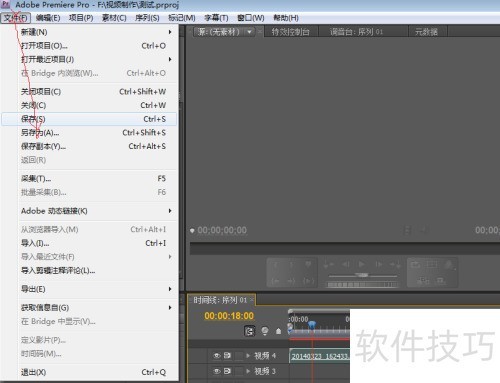Screen dimensions: 500x383
Task: Click the timeline timecode 00:00:18:00
Action: coord(229,316)
